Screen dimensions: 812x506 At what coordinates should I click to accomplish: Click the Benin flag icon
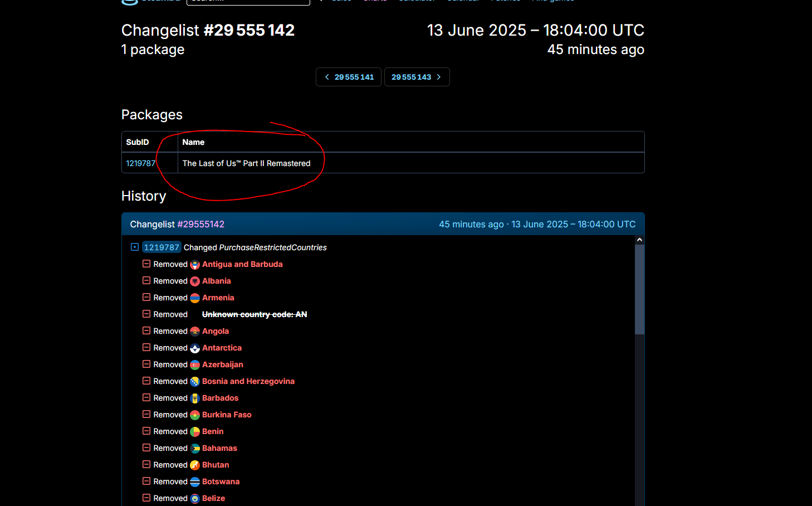click(x=195, y=432)
